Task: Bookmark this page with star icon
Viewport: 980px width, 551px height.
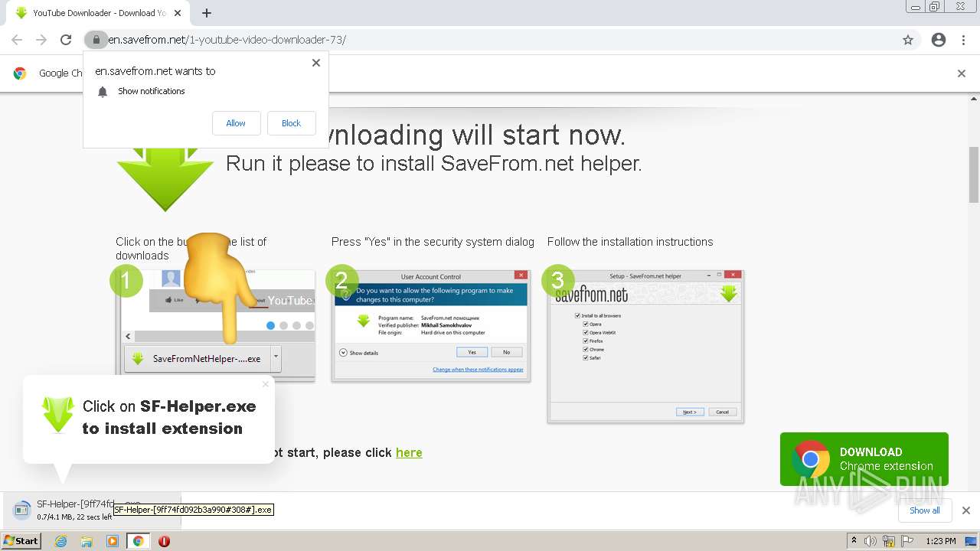Action: click(x=908, y=40)
